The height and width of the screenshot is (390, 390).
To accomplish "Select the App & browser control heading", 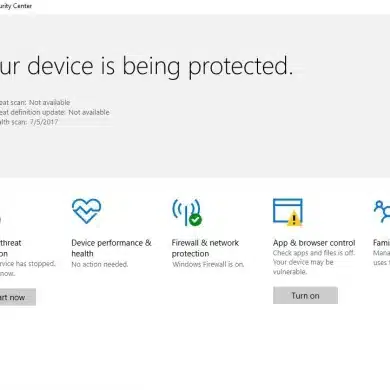I will click(314, 243).
